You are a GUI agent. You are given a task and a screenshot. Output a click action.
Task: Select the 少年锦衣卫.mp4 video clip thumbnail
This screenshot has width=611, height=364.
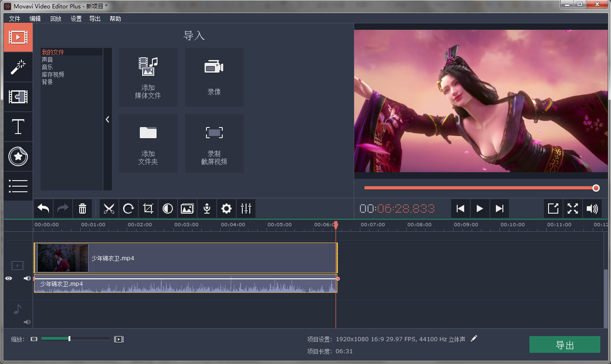[63, 258]
